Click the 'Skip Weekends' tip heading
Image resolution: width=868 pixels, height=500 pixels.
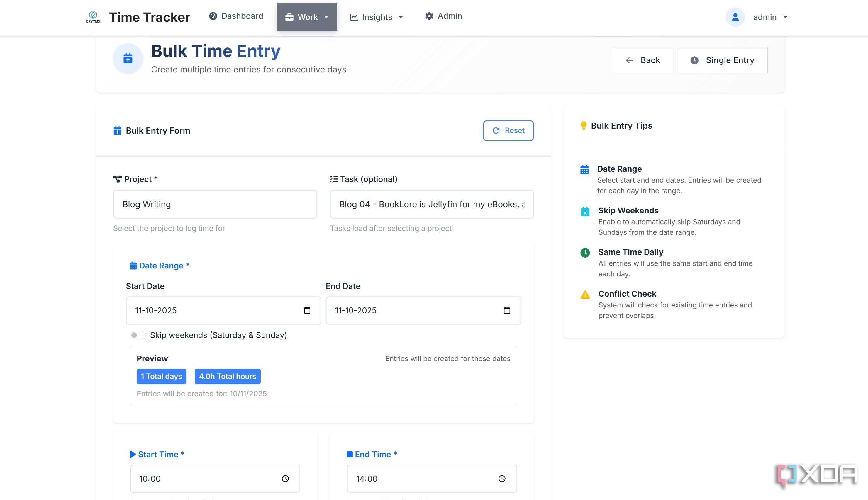[628, 210]
